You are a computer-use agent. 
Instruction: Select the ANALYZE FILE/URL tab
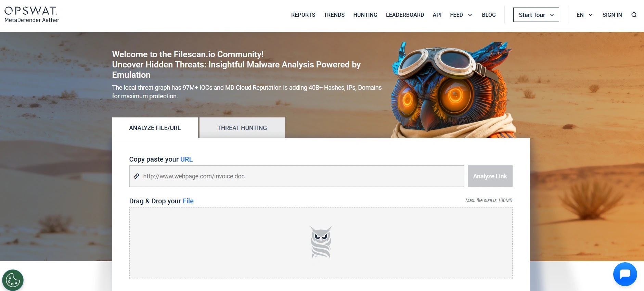155,128
